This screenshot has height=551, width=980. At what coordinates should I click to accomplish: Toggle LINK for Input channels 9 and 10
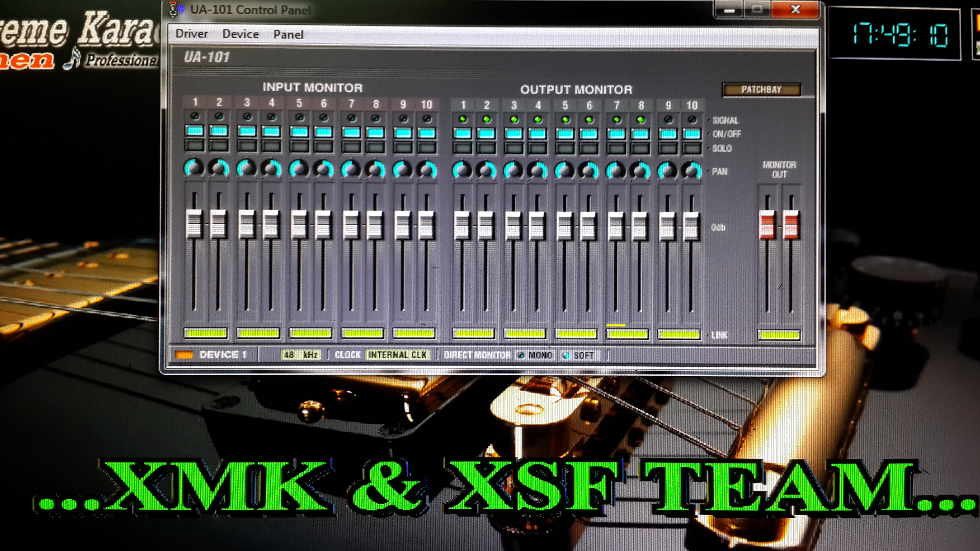click(x=414, y=333)
